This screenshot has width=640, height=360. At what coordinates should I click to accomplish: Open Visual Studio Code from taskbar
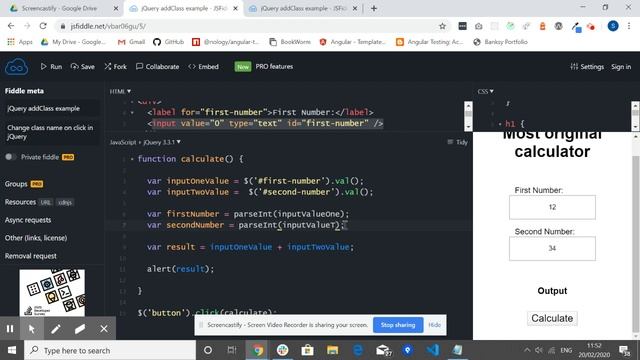coord(433,350)
